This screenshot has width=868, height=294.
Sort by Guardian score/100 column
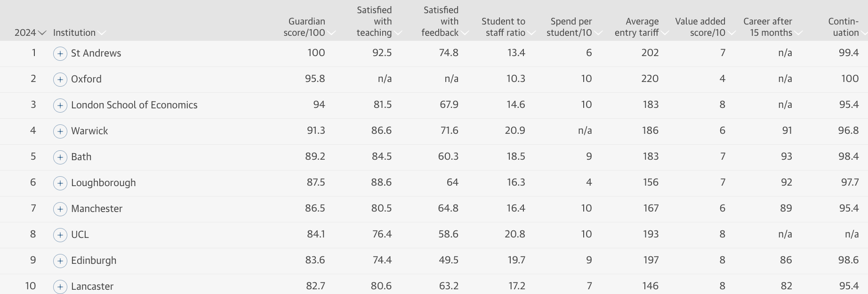tap(309, 27)
